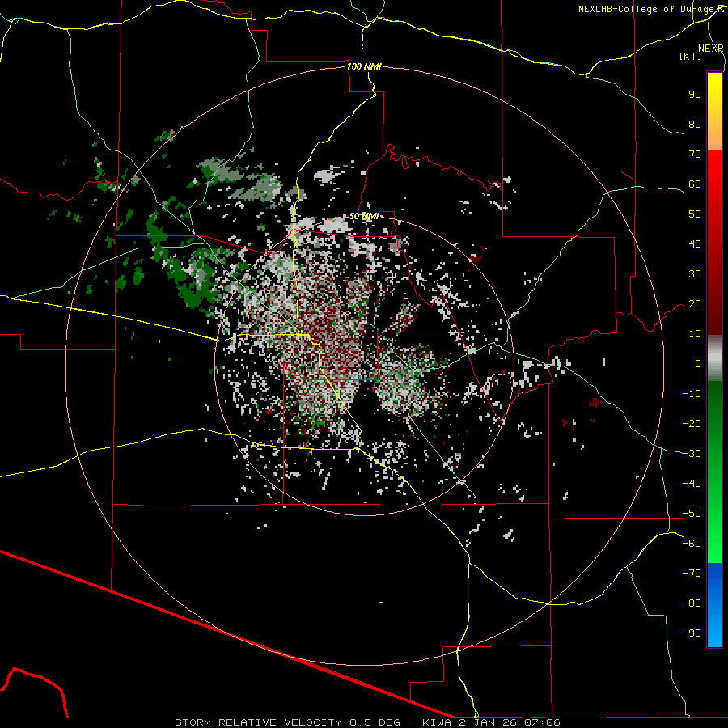Click the 10 value on velocity scale
The image size is (728, 728).
pyautogui.click(x=695, y=334)
